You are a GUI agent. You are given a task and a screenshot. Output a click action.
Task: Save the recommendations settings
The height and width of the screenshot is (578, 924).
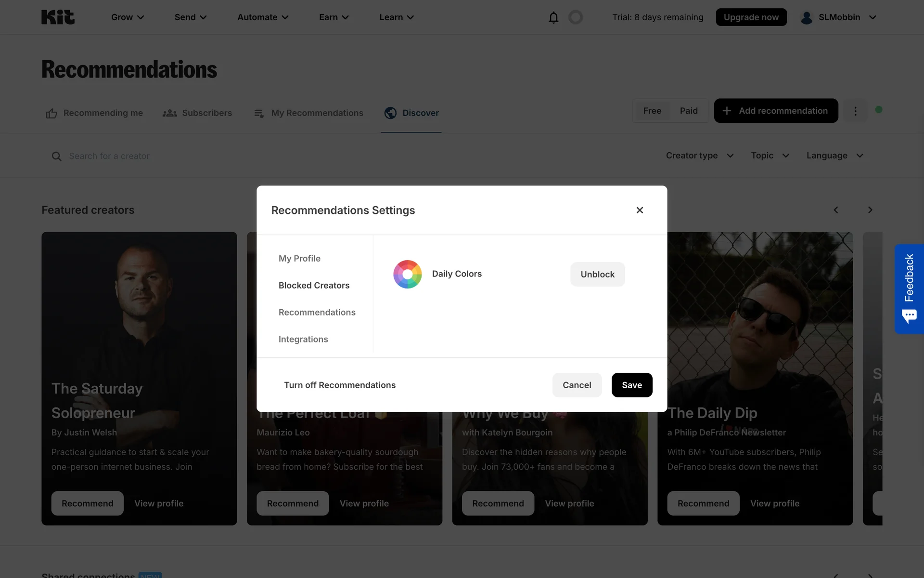tap(631, 385)
